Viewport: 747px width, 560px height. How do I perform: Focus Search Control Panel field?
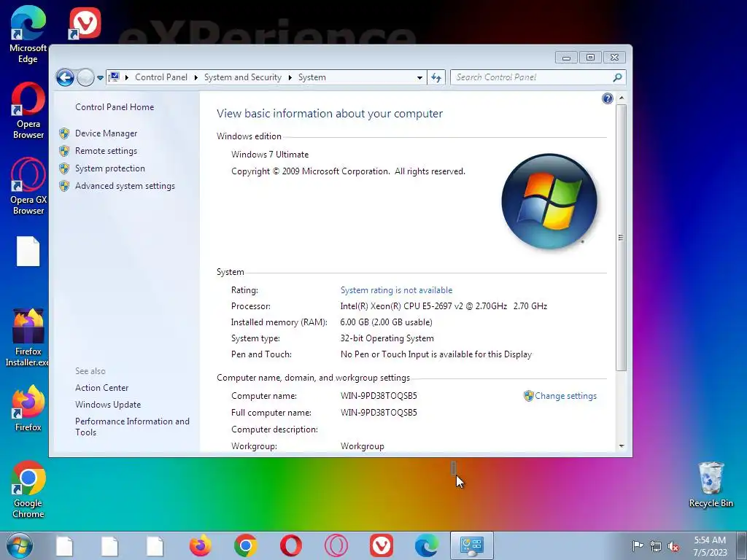(x=531, y=77)
